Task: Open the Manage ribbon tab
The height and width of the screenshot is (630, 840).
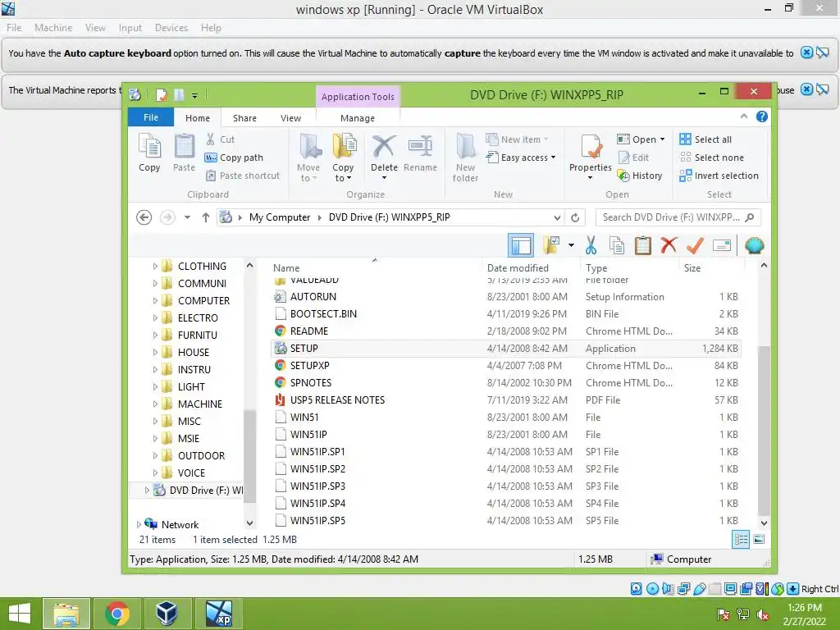Action: click(358, 118)
